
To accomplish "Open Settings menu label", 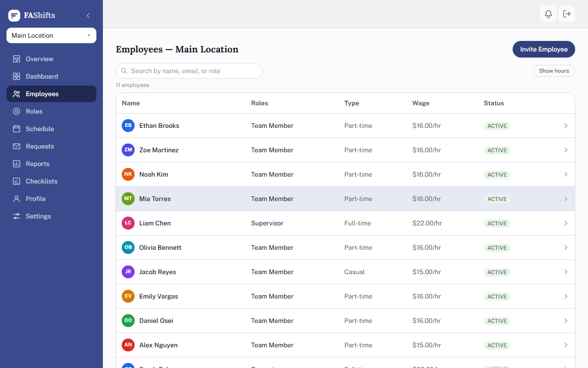I will pos(39,216).
